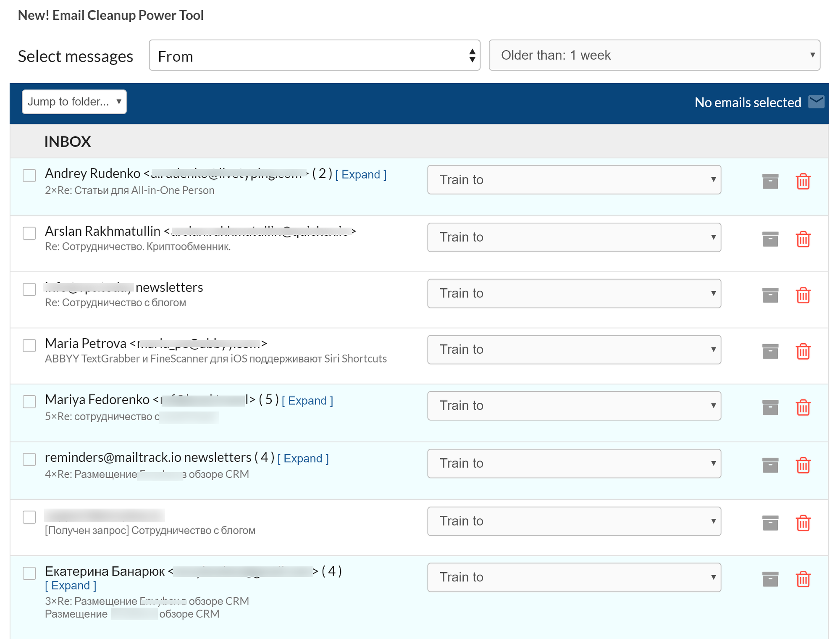Viewport: 840px width, 639px height.
Task: Delete reminders@mailtrack.io newsletters via trash icon
Action: point(803,465)
